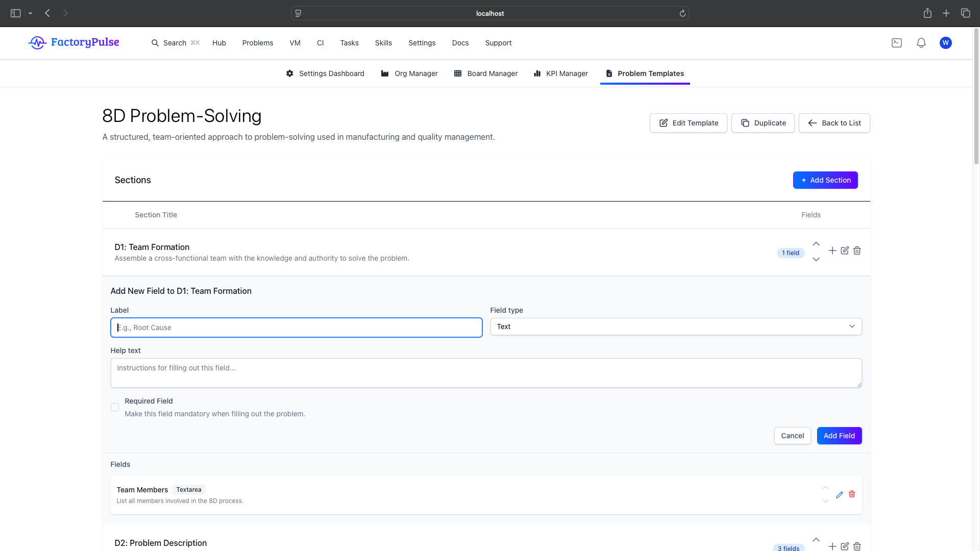Focus the Label input field
980x551 pixels.
(297, 328)
